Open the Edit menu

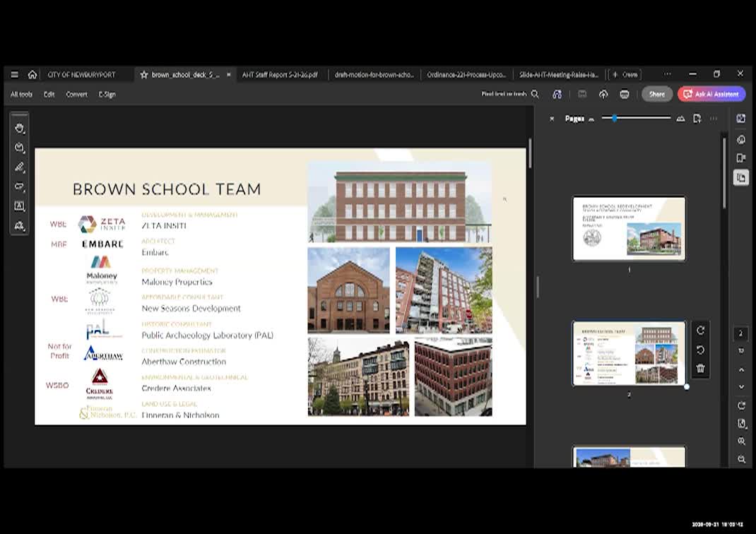49,95
